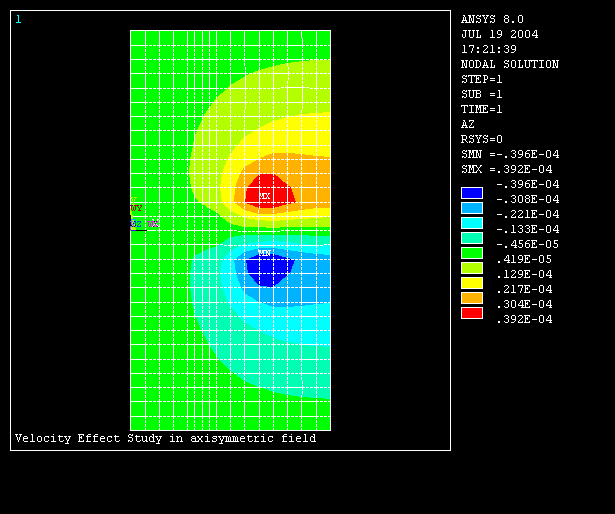This screenshot has width=615, height=514.
Task: Click the bright green legend swatch
Action: pos(472,253)
